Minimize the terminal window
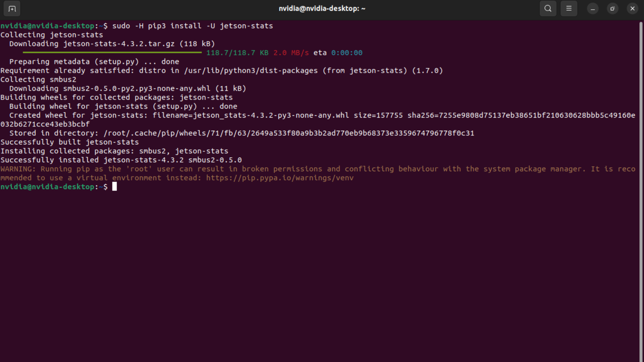Viewport: 644px width, 362px height. [x=593, y=9]
